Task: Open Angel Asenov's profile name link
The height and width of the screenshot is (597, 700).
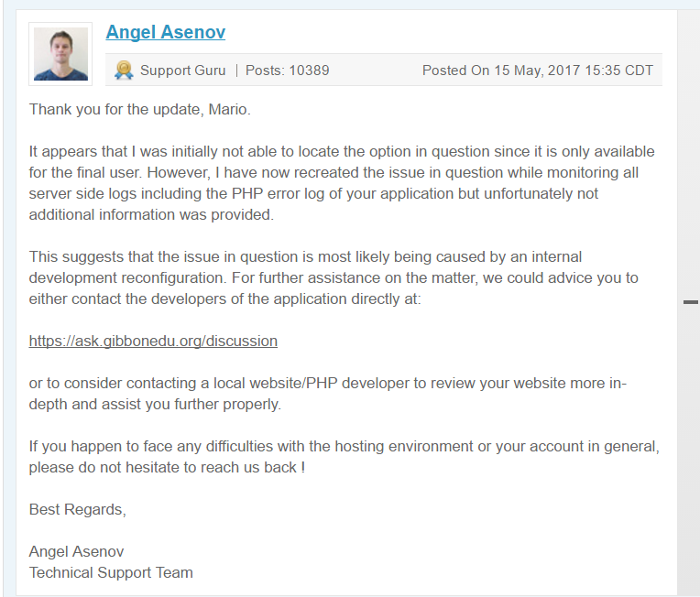Action: [x=166, y=32]
